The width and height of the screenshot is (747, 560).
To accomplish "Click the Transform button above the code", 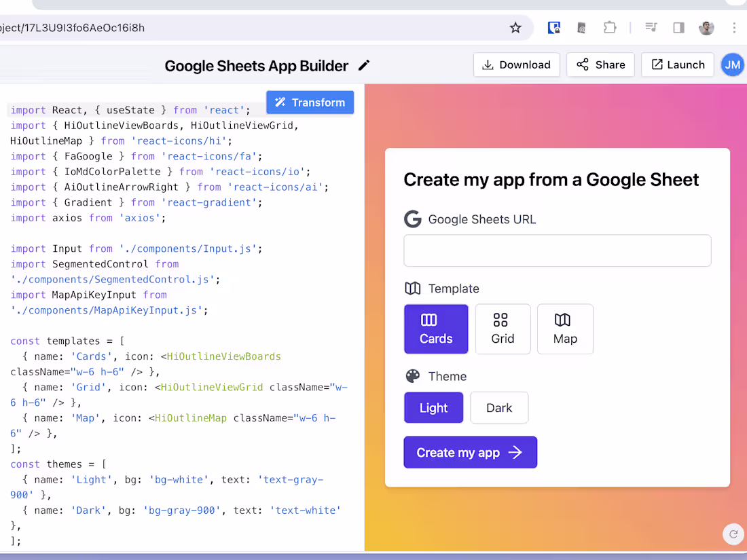I will [x=310, y=102].
